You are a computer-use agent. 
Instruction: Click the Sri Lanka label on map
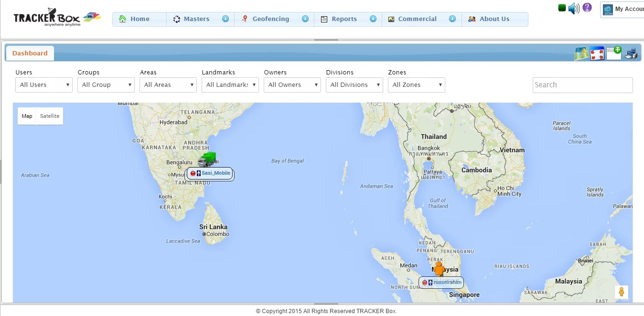[213, 227]
